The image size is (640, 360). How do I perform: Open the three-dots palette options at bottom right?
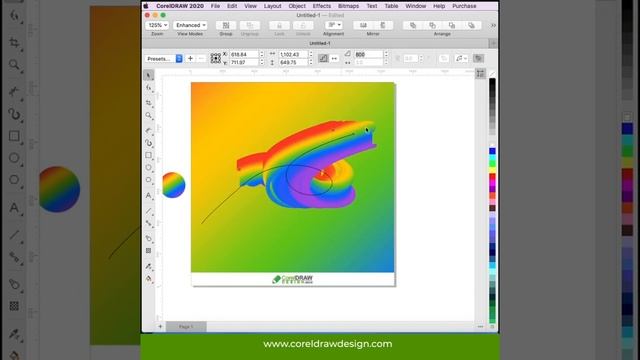coord(480,327)
